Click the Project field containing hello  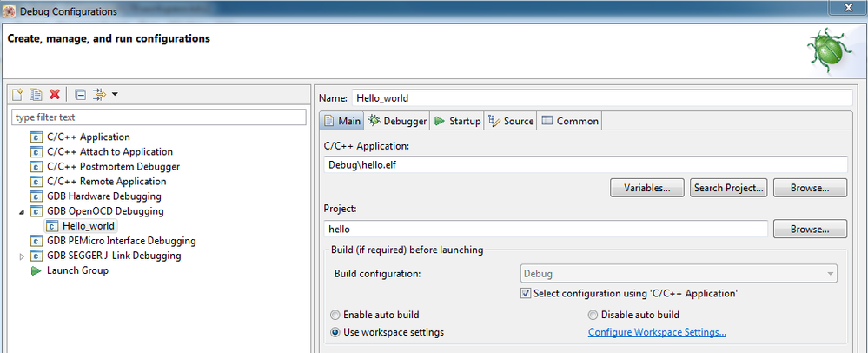pos(546,229)
